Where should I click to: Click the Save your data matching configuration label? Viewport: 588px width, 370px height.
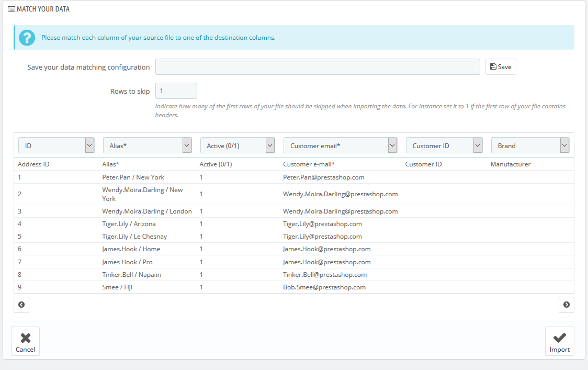pyautogui.click(x=88, y=67)
